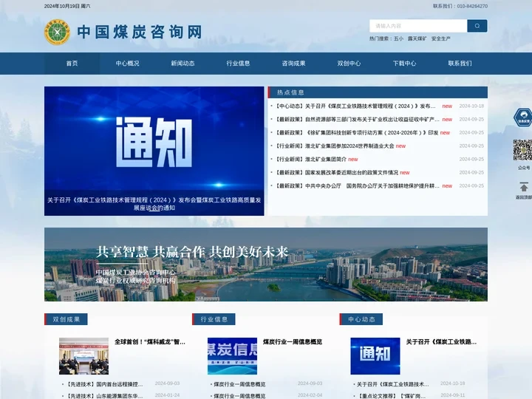
Task: Open bold headline 关于召开《煤炭工业铁路...
Action: point(441,341)
